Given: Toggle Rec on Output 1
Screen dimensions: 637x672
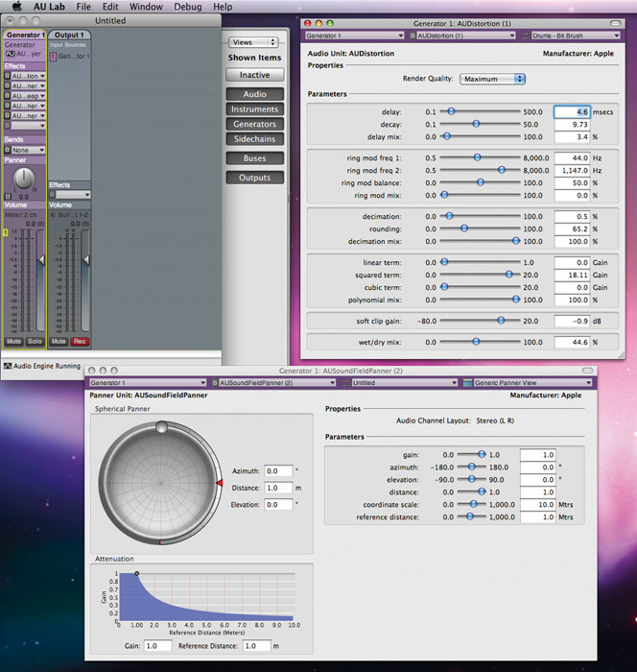Looking at the screenshot, I should [x=80, y=342].
